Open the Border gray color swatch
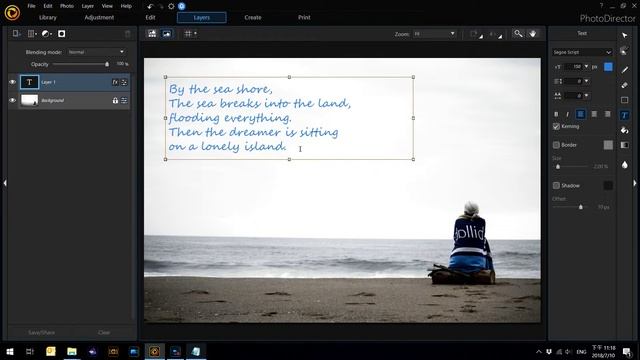This screenshot has width=640, height=360. click(x=608, y=145)
